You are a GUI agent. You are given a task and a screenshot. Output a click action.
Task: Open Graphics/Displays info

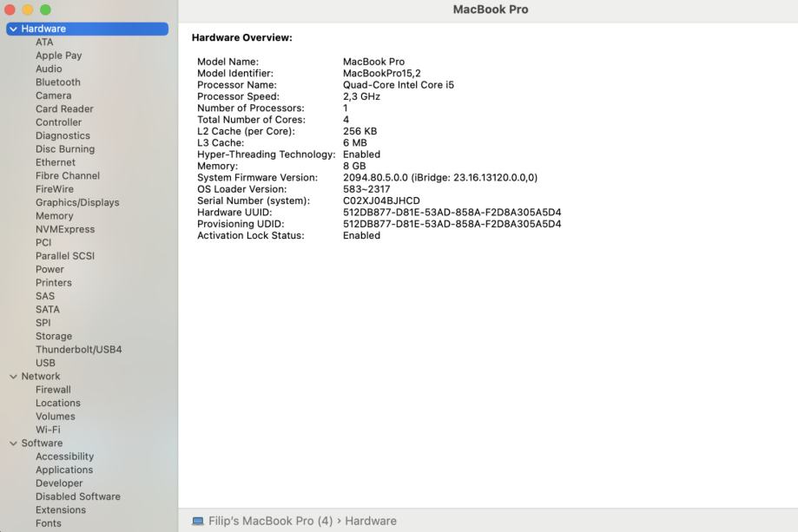tap(77, 202)
